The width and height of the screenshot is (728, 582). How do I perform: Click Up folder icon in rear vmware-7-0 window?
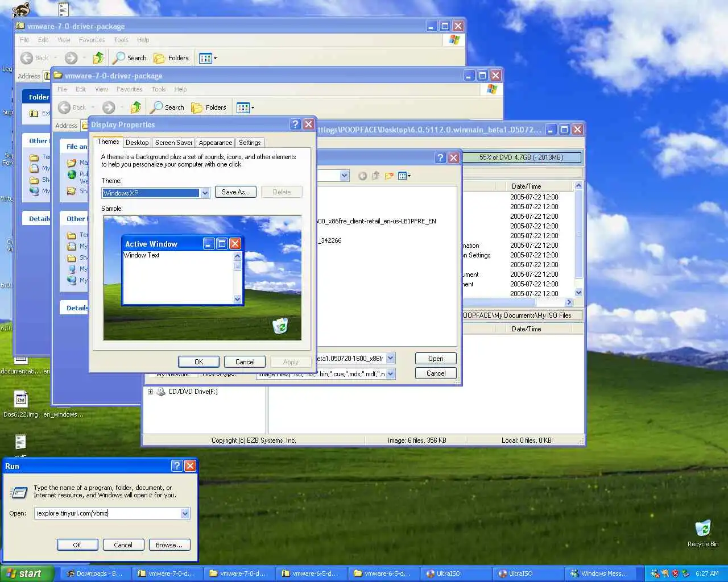98,58
